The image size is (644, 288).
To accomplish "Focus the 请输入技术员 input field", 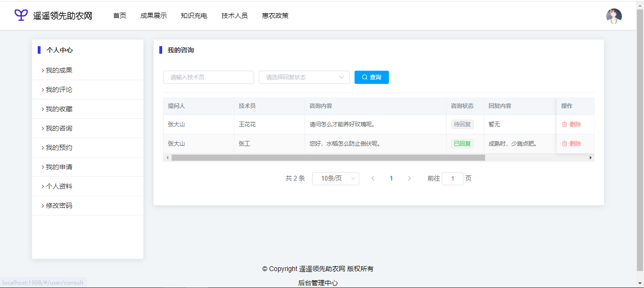I will (x=208, y=77).
